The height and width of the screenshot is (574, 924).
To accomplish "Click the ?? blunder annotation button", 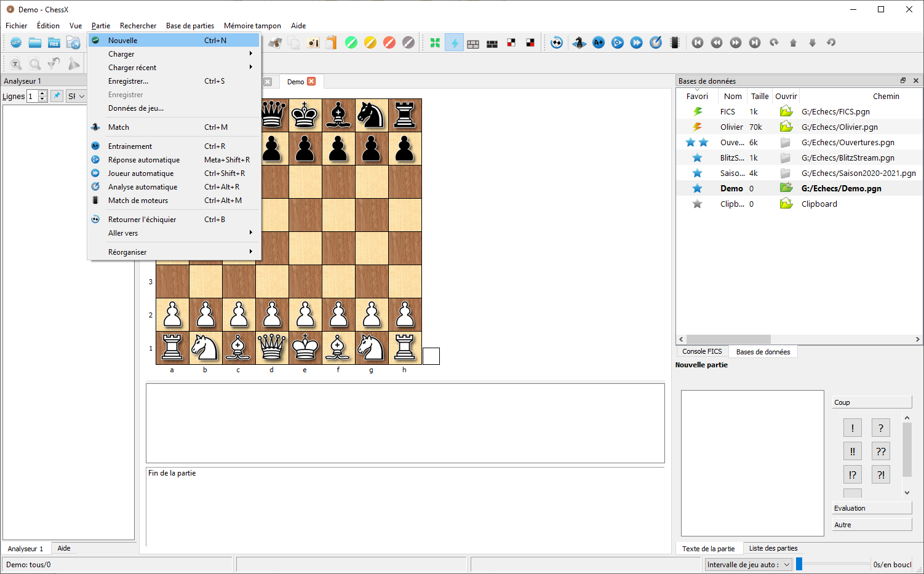I will pos(880,452).
